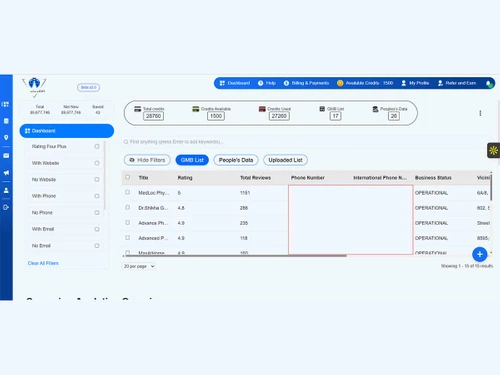Open the database icon in left sidebar
The image size is (500, 375).
[6, 121]
